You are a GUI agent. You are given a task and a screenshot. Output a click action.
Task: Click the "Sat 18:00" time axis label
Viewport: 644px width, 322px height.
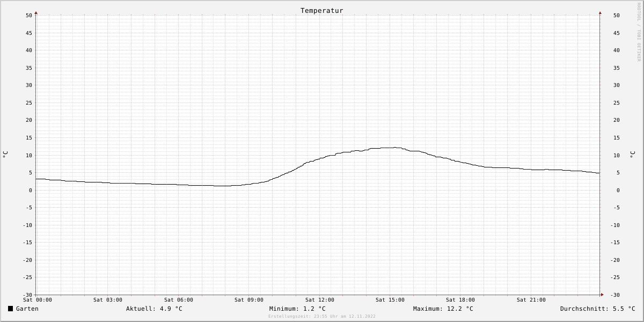[x=460, y=300]
